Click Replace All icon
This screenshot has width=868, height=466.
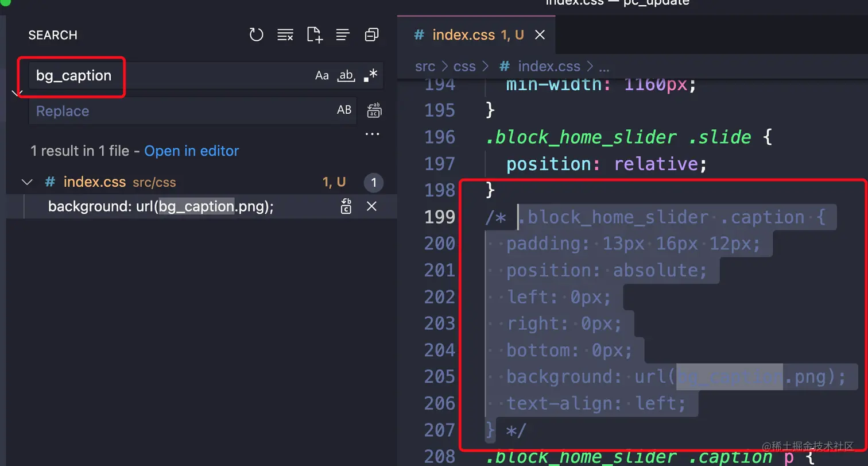pyautogui.click(x=374, y=110)
